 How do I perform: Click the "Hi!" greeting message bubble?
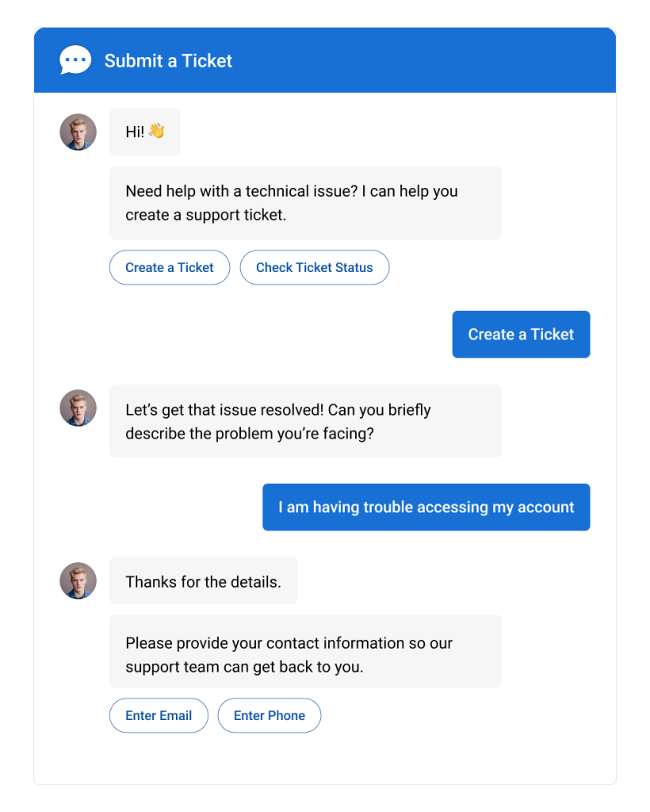pyautogui.click(x=135, y=132)
